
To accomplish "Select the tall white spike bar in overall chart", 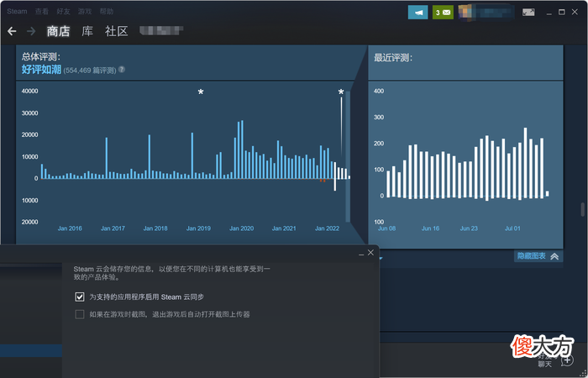I will (x=341, y=128).
